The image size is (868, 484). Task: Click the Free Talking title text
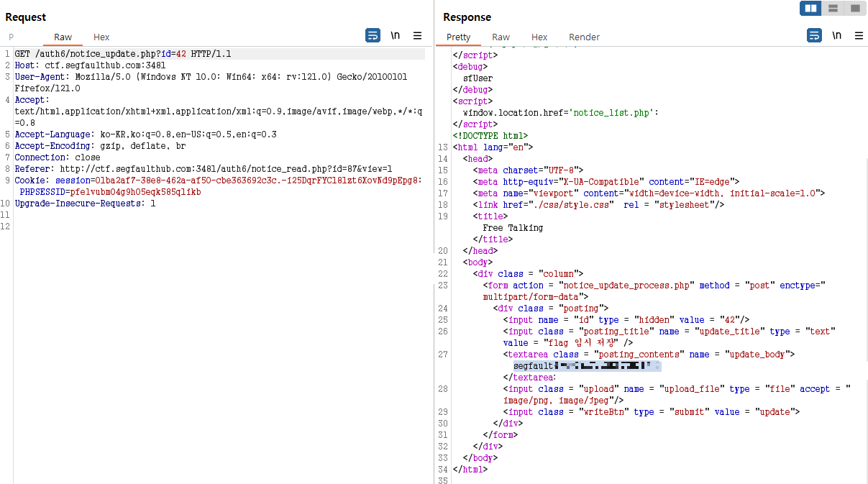[513, 228]
